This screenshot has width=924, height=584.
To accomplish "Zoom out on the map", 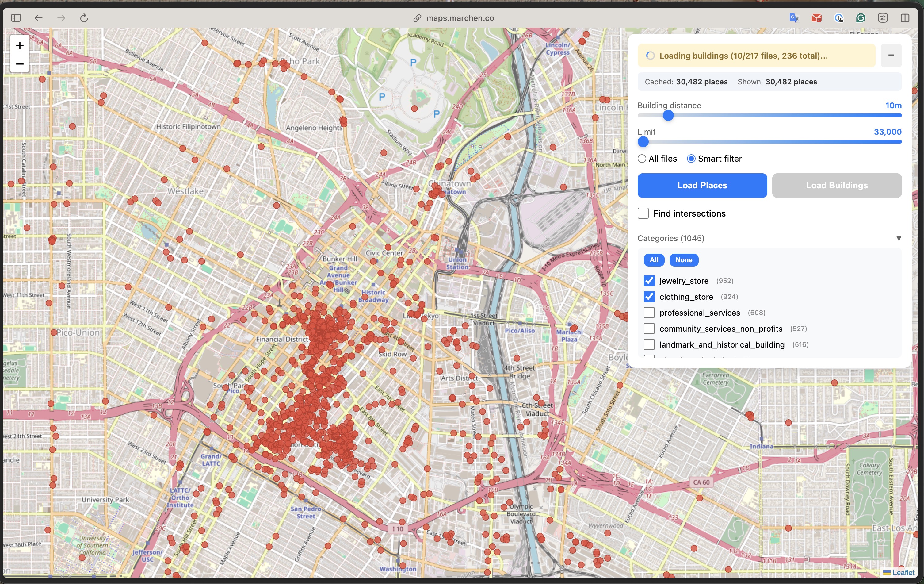I will (x=19, y=63).
